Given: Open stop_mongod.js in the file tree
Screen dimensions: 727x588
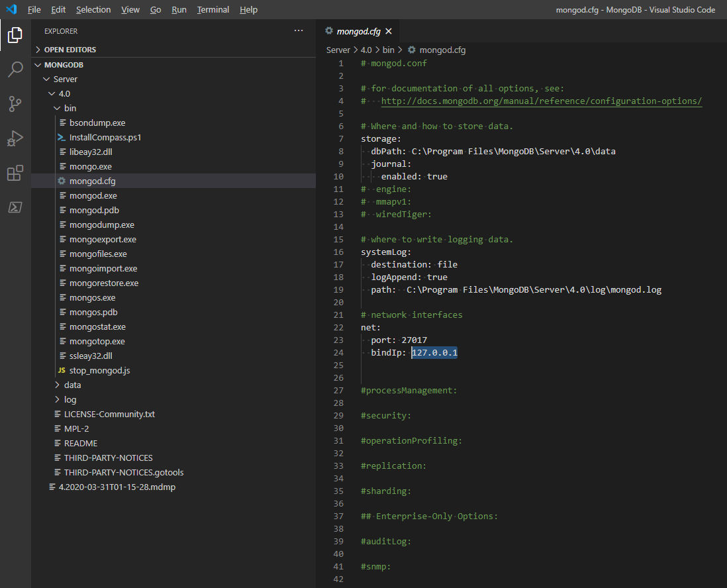Looking at the screenshot, I should coord(173,370).
